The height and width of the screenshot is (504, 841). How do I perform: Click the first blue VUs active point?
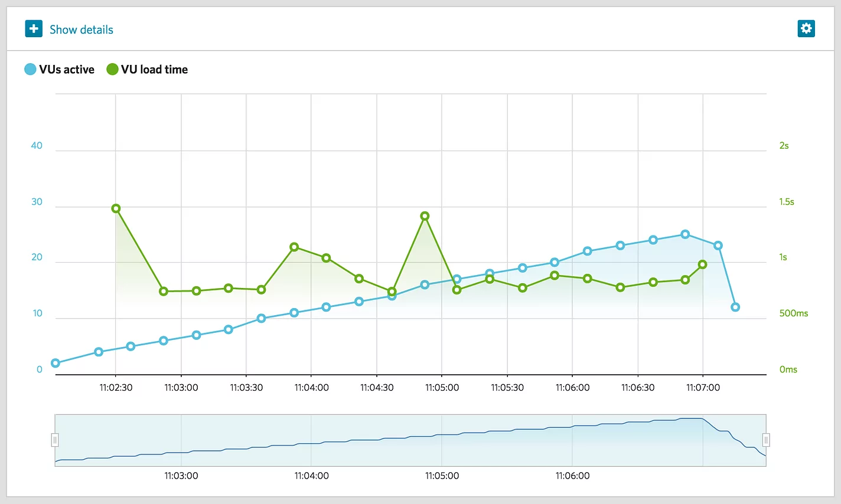(56, 363)
